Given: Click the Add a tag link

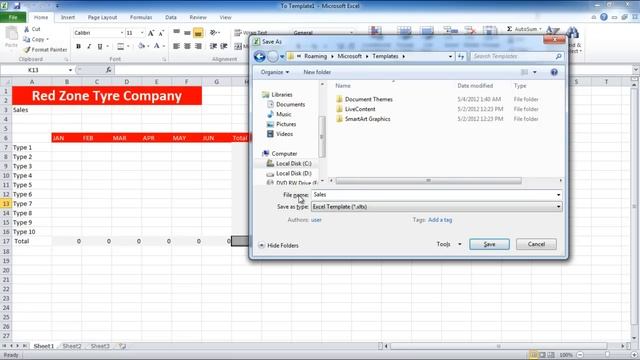Looking at the screenshot, I should point(440,220).
